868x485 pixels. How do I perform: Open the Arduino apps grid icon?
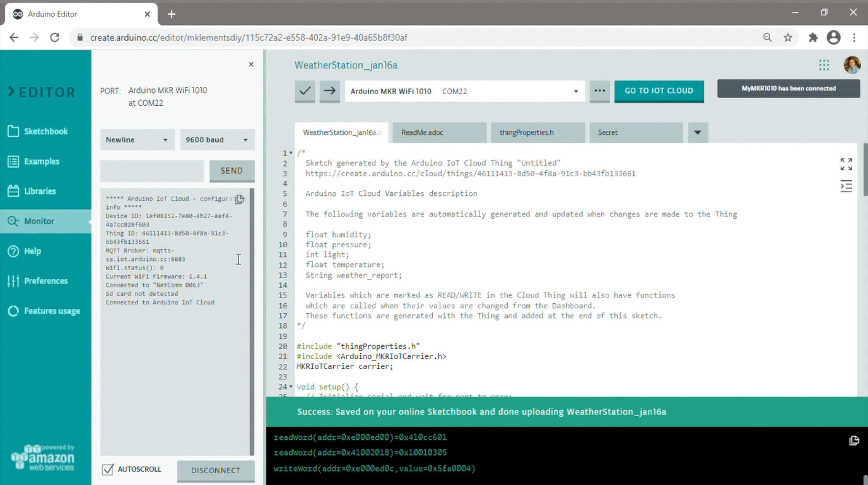click(824, 65)
